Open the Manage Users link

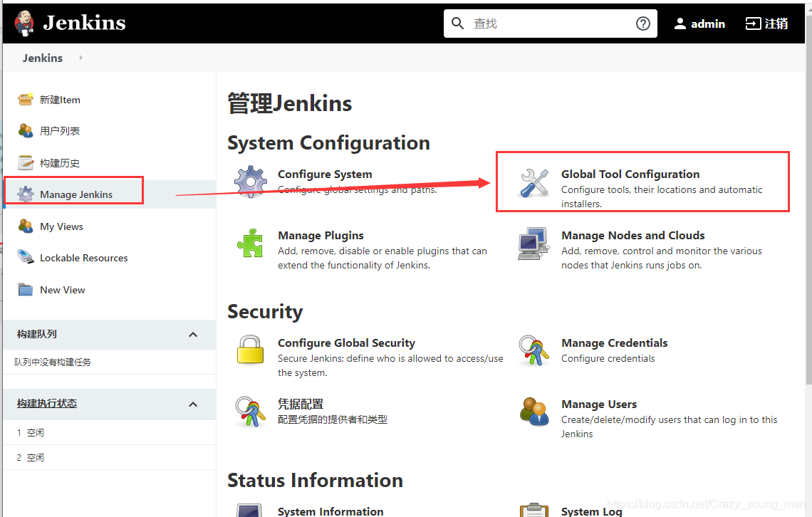pos(599,404)
